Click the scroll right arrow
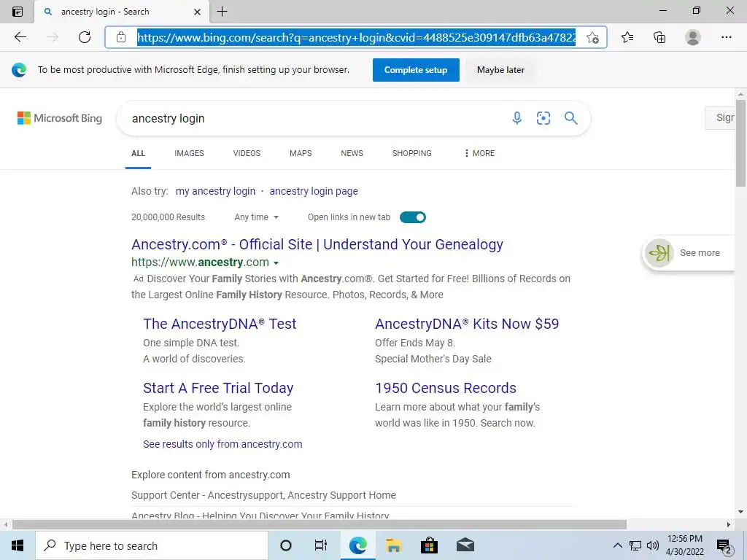The height and width of the screenshot is (560, 747). pos(729,525)
